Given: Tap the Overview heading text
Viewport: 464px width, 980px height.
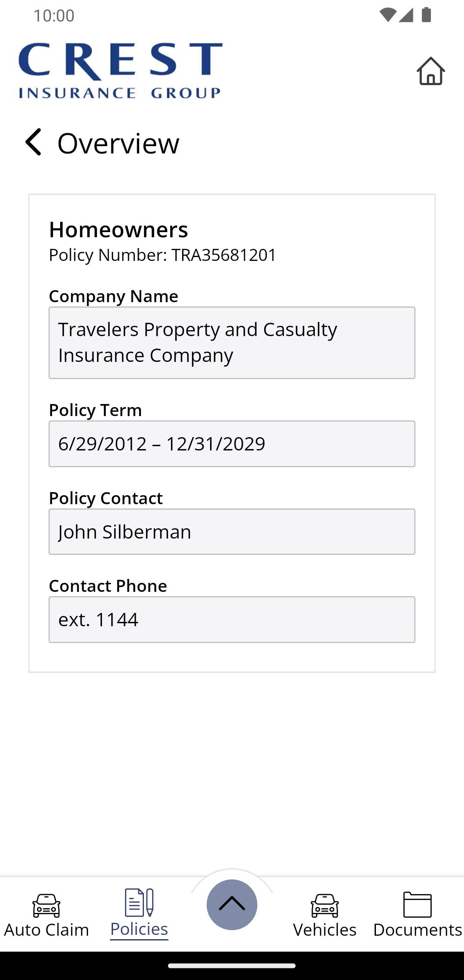Looking at the screenshot, I should tap(118, 143).
